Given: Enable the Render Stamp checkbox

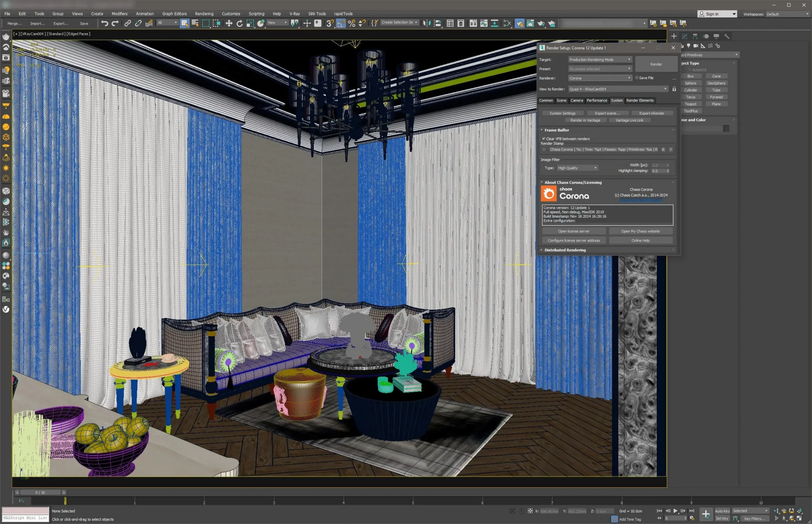Looking at the screenshot, I should tap(544, 149).
